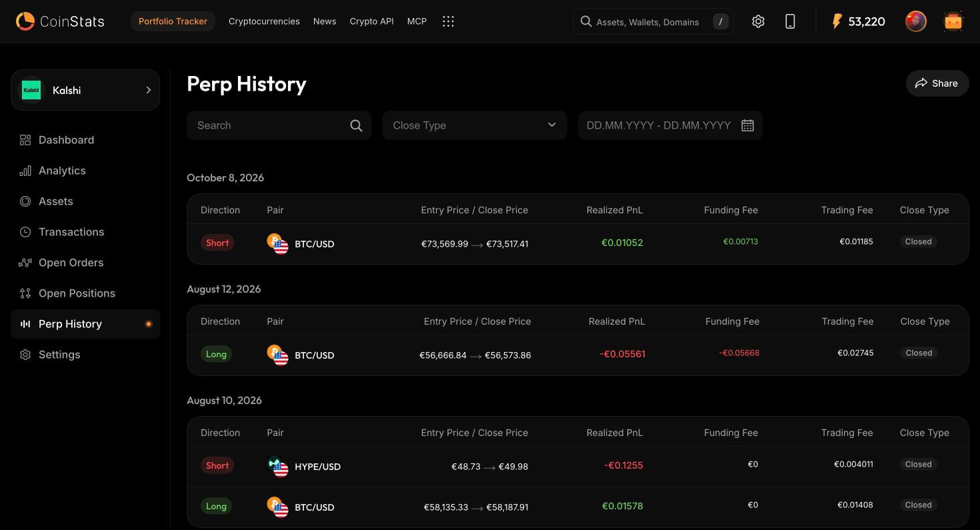This screenshot has width=980, height=530.
Task: Click the Kalshi portfolio logo
Action: tap(31, 90)
